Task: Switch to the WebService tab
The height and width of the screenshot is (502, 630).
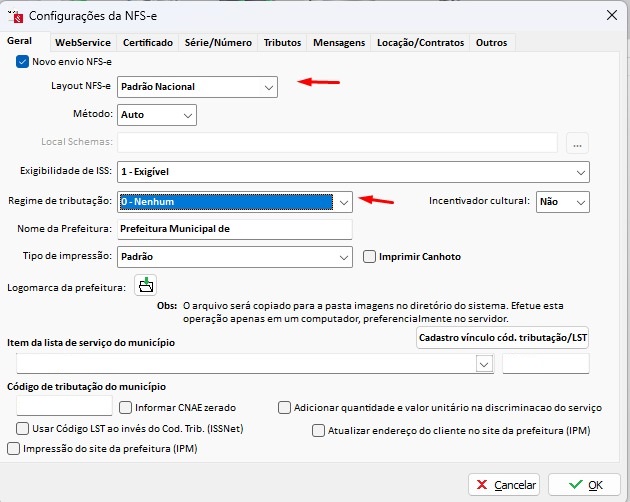Action: pos(83,43)
